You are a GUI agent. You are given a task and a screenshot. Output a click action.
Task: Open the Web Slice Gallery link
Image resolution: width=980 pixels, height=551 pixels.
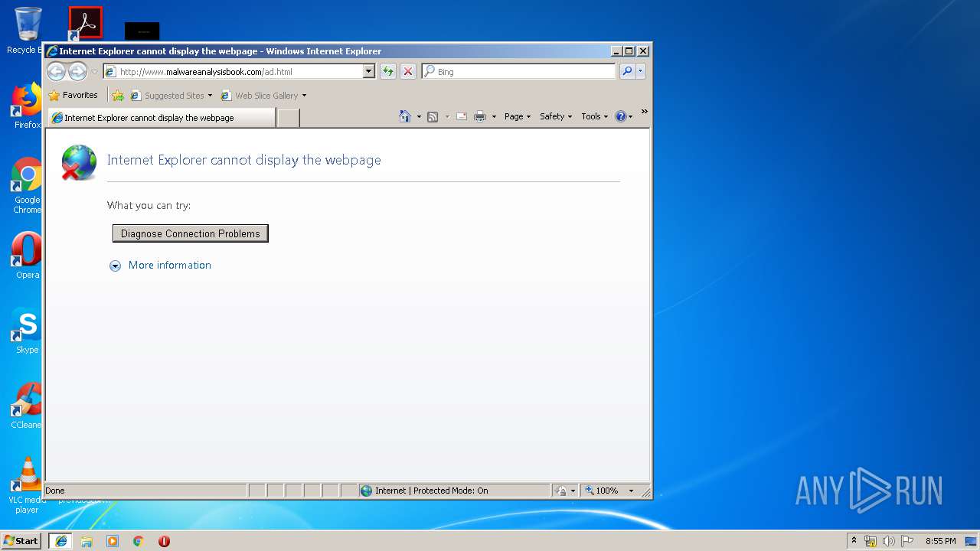pyautogui.click(x=260, y=96)
